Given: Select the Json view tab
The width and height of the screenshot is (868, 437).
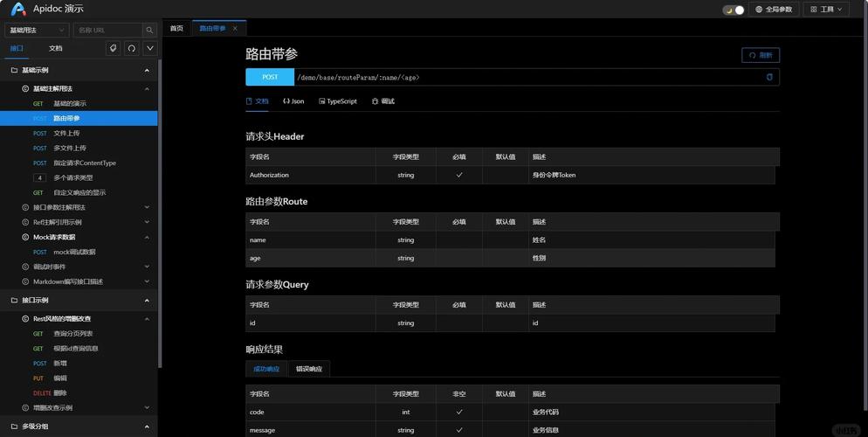Looking at the screenshot, I should (x=293, y=101).
